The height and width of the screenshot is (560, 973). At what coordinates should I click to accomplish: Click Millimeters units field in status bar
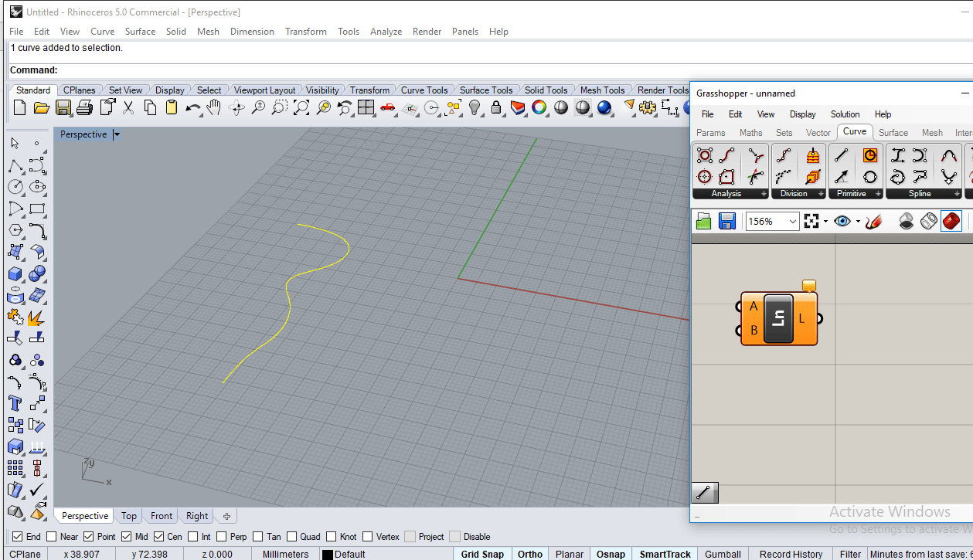click(285, 554)
